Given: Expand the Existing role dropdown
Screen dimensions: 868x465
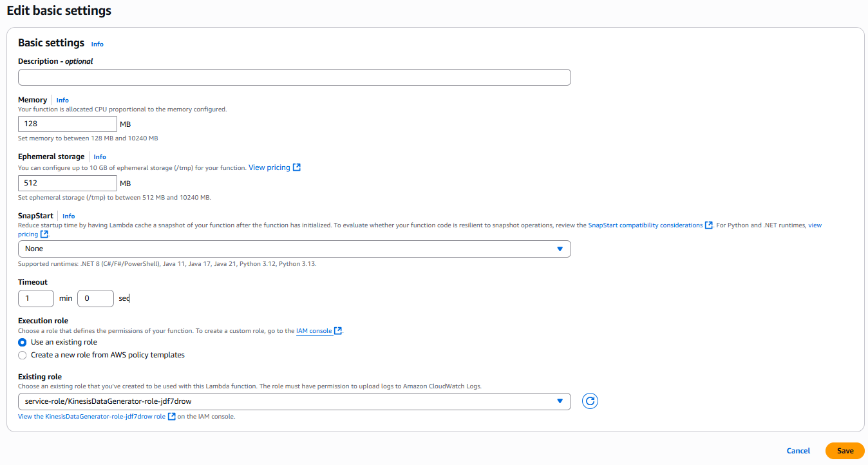Looking at the screenshot, I should coord(294,401).
